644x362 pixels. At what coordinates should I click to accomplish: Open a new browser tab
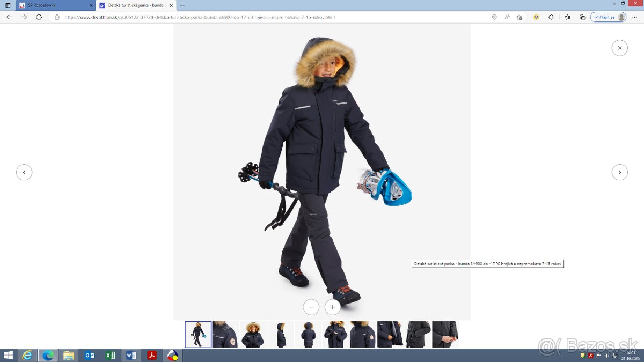[182, 5]
